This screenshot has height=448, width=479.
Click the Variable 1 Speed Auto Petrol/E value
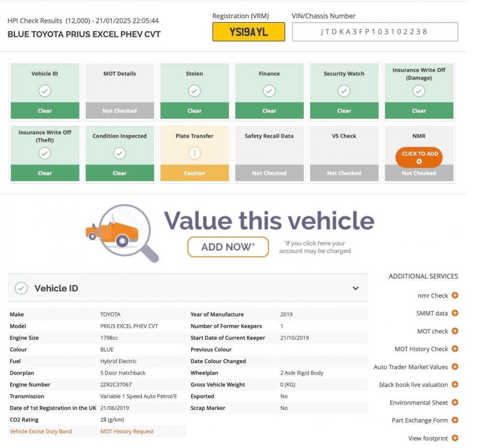(138, 396)
